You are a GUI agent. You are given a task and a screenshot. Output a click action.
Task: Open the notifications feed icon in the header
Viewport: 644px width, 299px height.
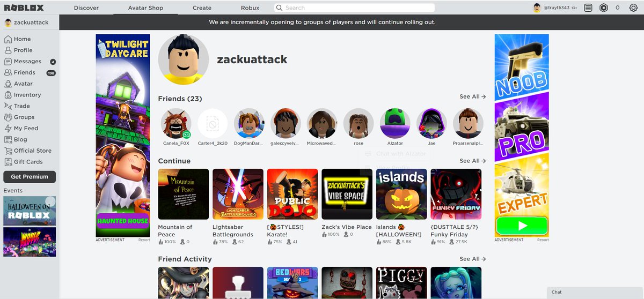(x=588, y=8)
